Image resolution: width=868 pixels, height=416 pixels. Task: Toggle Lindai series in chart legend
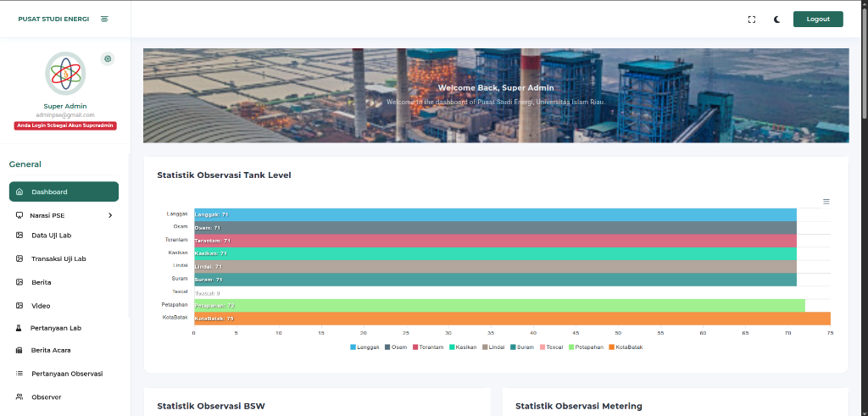click(x=493, y=347)
